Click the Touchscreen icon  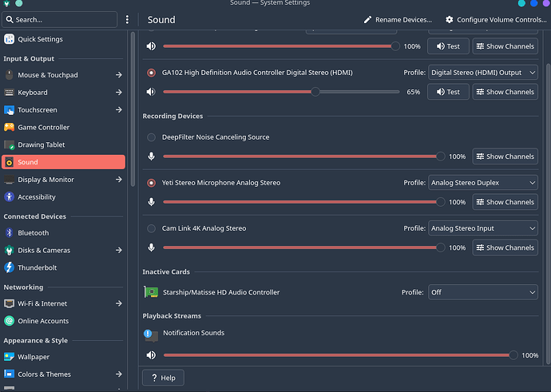pos(9,110)
